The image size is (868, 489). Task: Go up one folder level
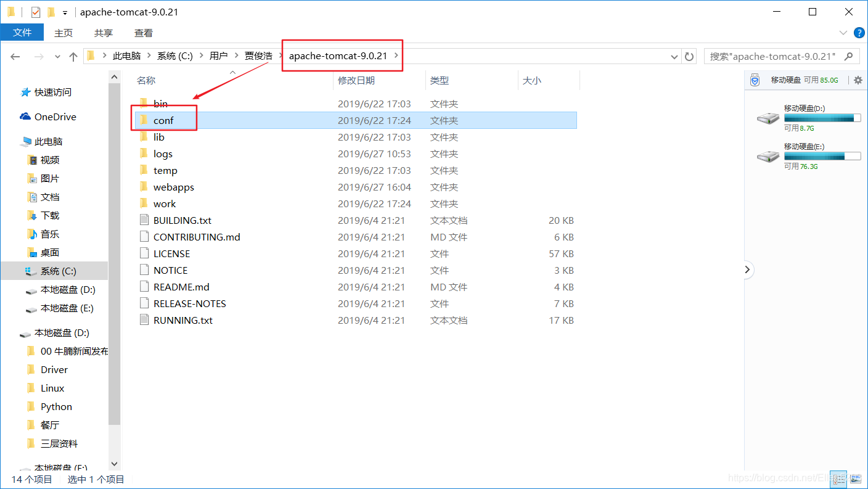click(x=73, y=56)
